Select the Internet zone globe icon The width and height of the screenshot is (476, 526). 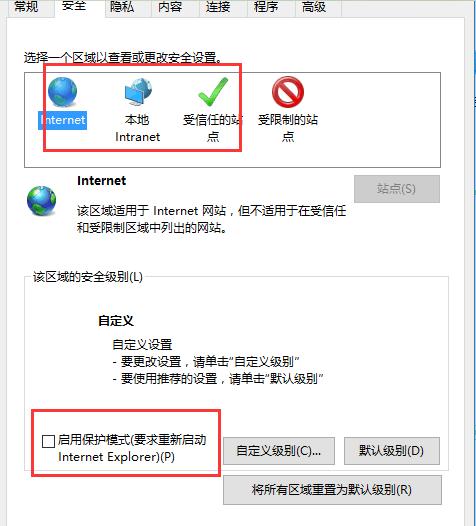click(x=62, y=92)
